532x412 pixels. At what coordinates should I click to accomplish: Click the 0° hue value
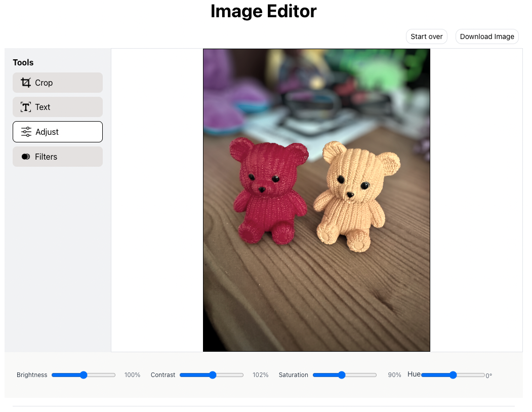click(488, 376)
